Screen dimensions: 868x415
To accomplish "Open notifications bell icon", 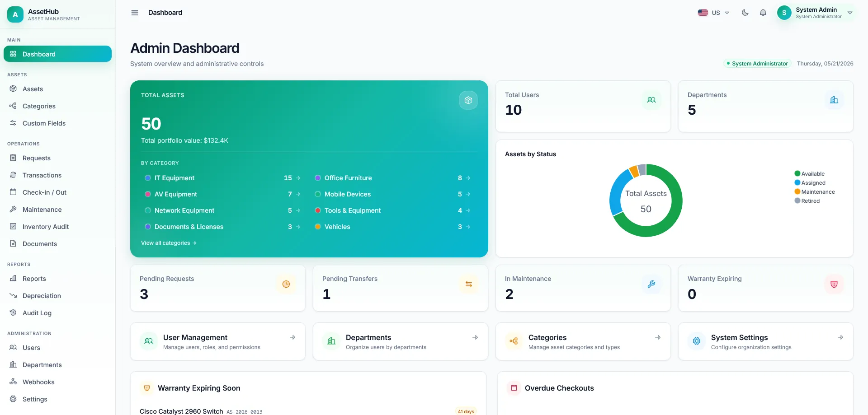I will click(x=763, y=13).
